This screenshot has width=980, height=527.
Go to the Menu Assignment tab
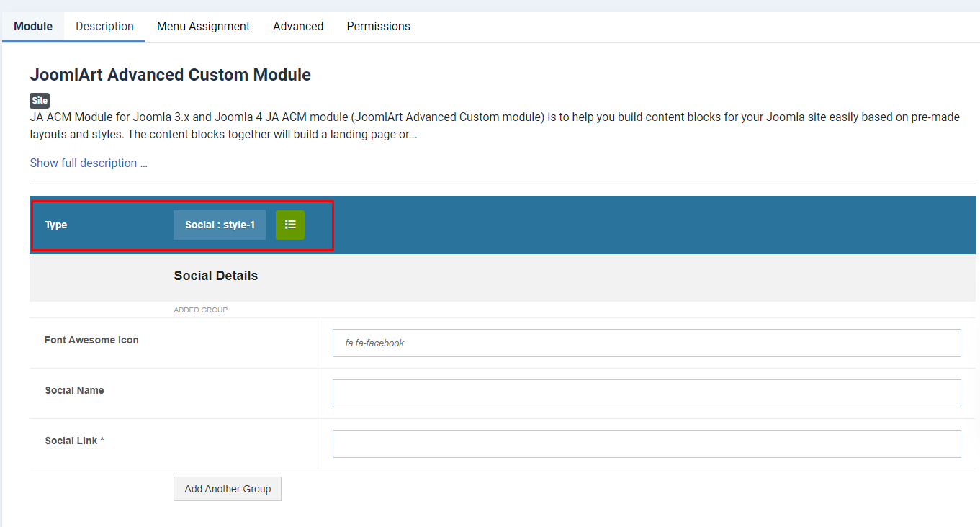point(203,27)
